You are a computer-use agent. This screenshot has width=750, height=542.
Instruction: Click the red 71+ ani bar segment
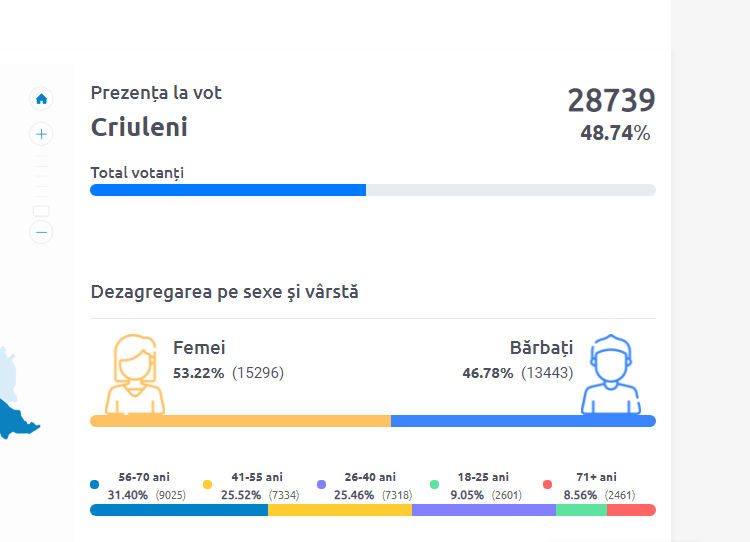pos(631,510)
